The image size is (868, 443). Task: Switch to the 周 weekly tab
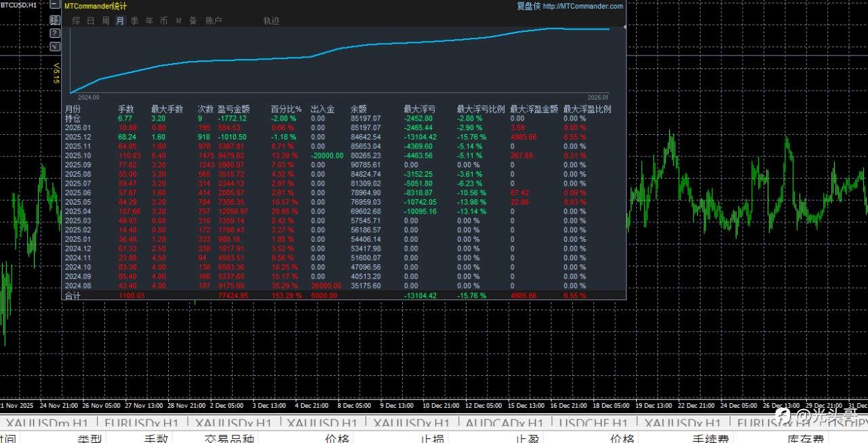point(106,21)
